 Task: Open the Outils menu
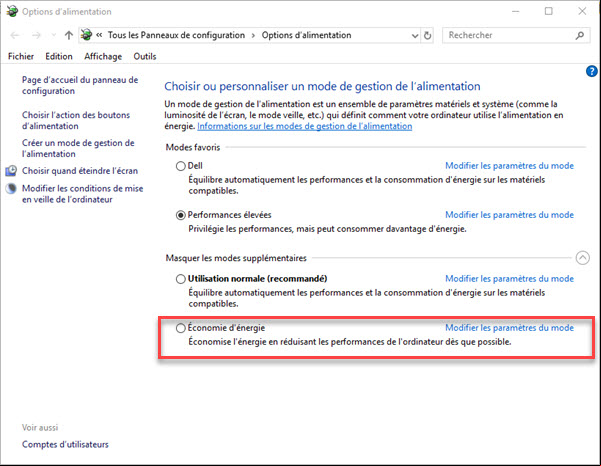coord(145,56)
